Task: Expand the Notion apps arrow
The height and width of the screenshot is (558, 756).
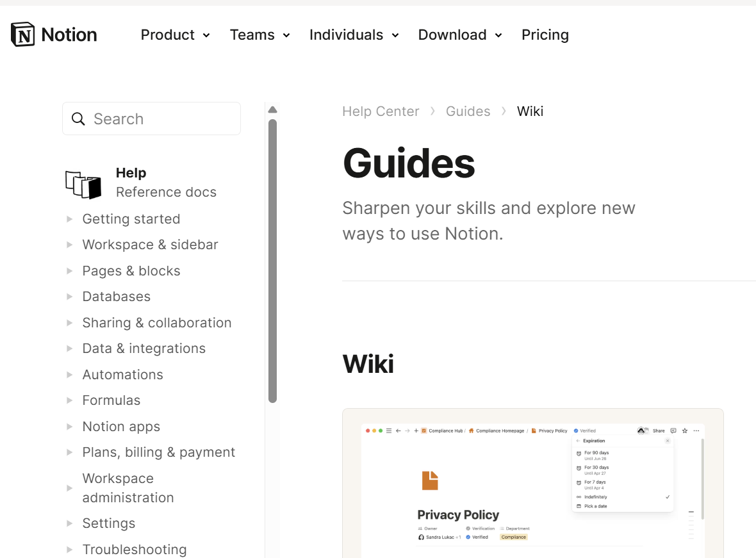Action: click(69, 426)
